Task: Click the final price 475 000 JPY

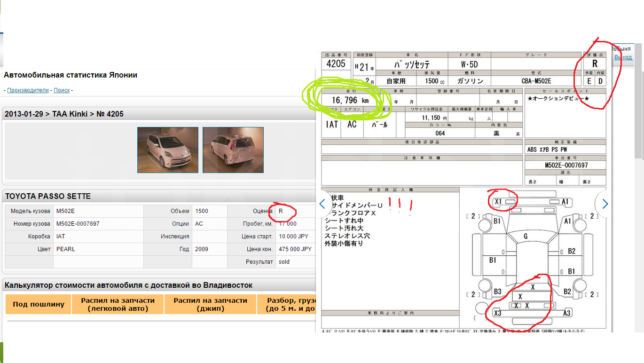Action: click(x=295, y=249)
